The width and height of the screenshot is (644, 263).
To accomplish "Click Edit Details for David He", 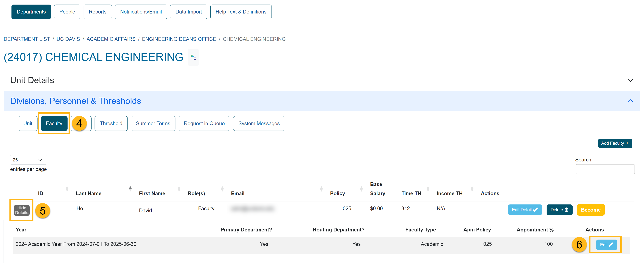I will (525, 210).
